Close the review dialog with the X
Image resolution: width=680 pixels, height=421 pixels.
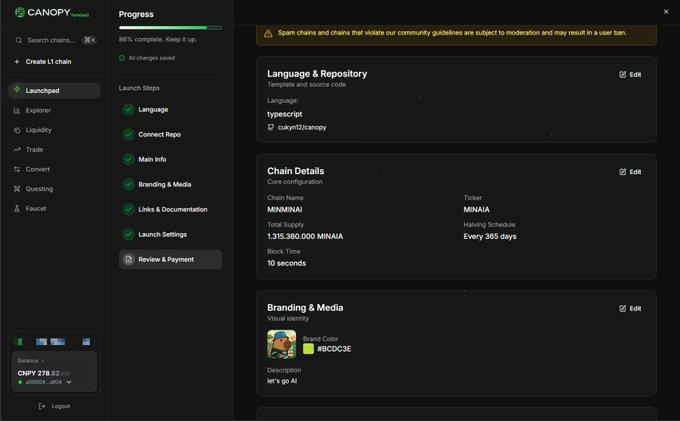click(x=666, y=12)
